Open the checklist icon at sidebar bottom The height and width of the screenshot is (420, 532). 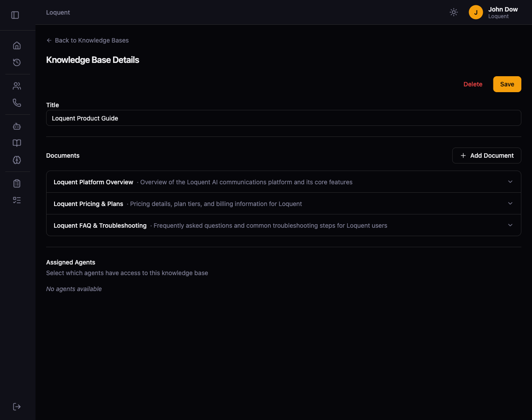click(17, 200)
